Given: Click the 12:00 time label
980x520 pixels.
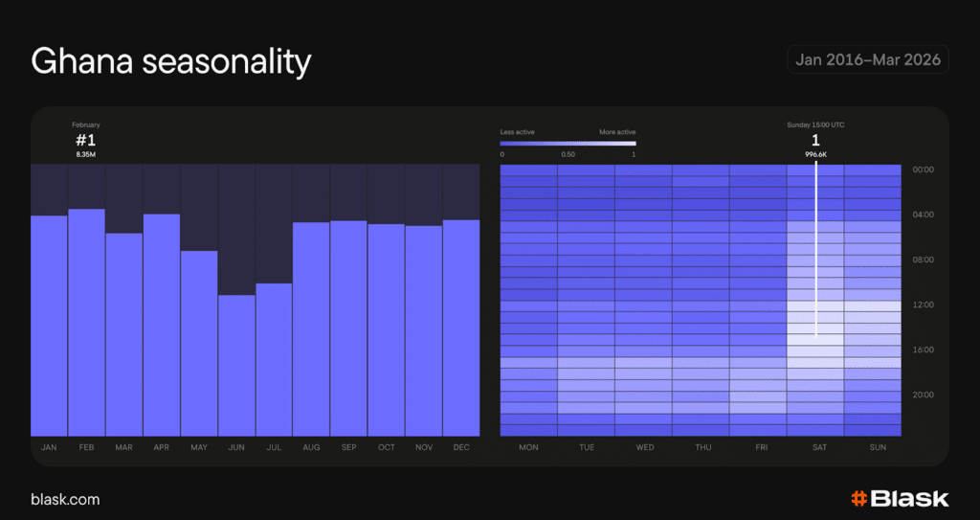Looking at the screenshot, I should coord(924,305).
